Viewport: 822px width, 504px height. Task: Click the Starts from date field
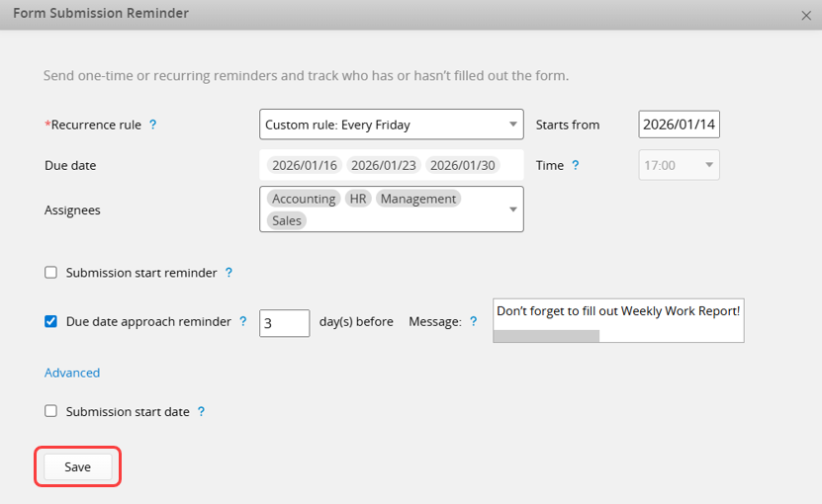pos(679,126)
